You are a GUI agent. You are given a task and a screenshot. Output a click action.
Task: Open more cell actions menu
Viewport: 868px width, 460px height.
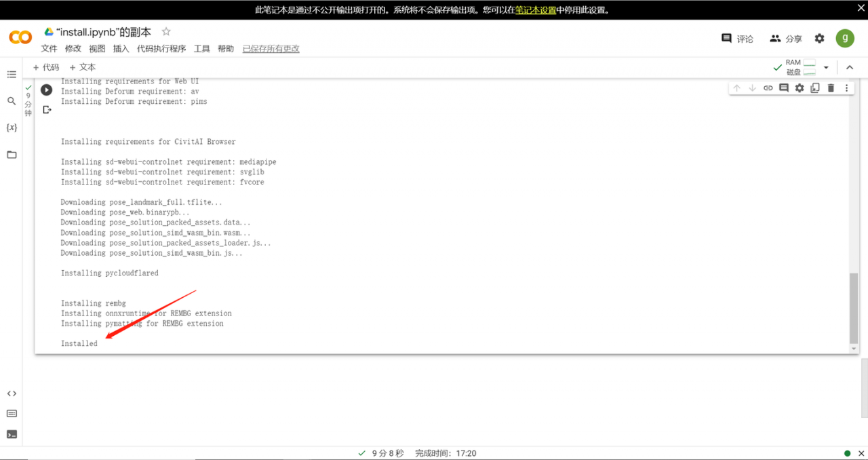(846, 88)
